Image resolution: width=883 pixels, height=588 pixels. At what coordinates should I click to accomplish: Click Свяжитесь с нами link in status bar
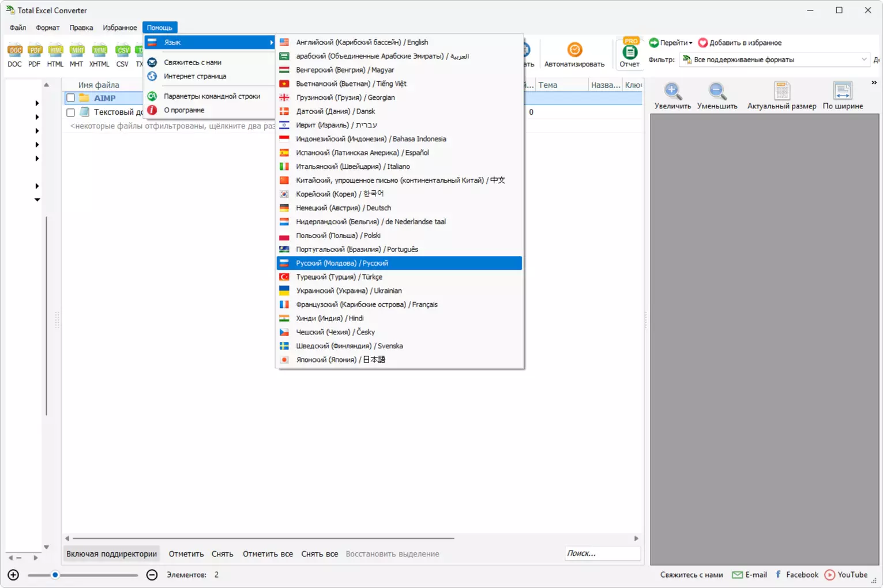tap(692, 575)
